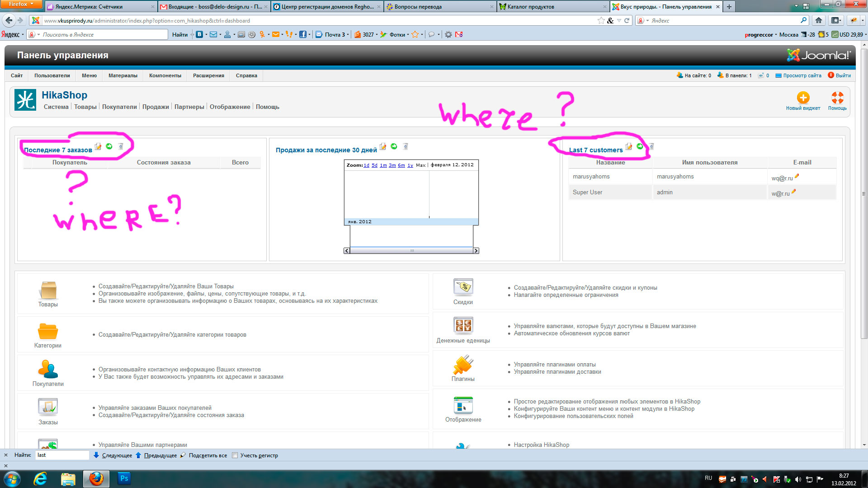Open the Продажи HikaShop menu
Viewport: 868px width, 488px height.
156,107
